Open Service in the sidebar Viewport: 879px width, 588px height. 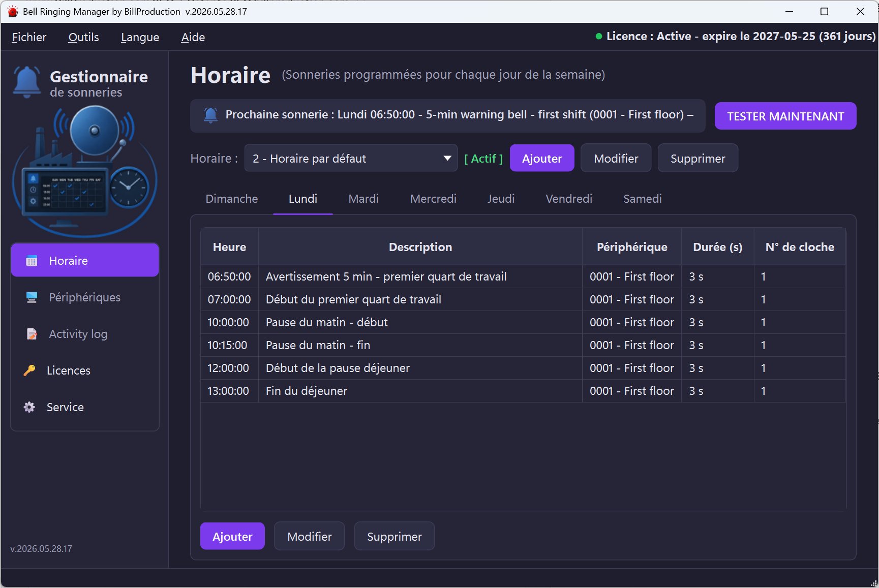85,407
